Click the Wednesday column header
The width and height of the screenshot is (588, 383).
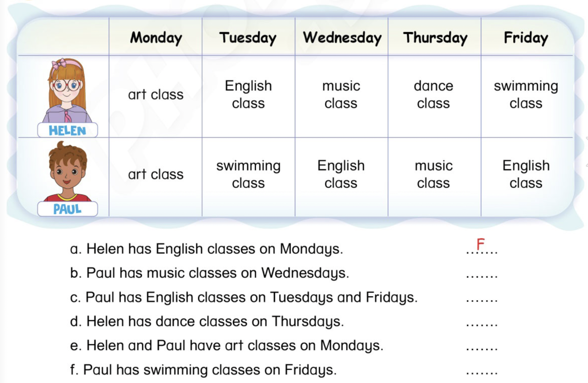342,38
